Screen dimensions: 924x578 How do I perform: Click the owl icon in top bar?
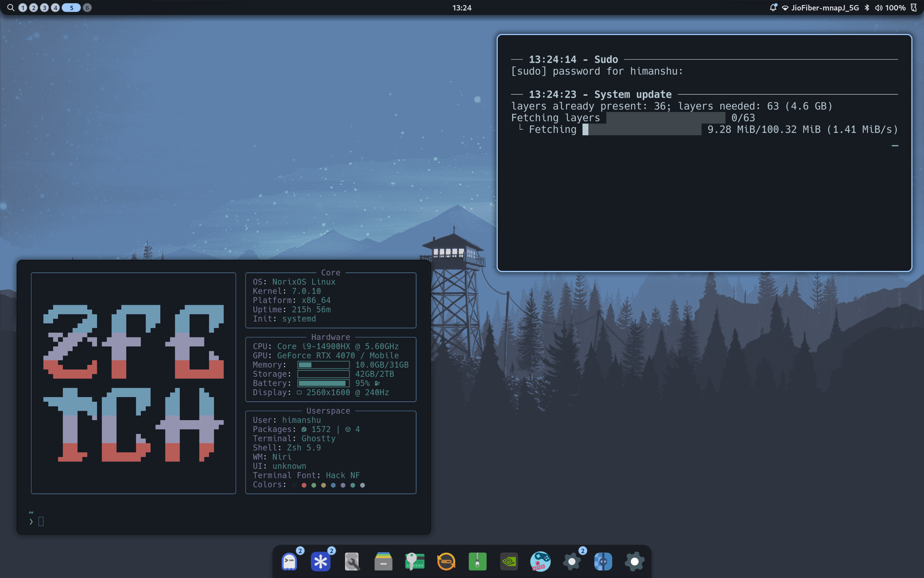pos(914,8)
